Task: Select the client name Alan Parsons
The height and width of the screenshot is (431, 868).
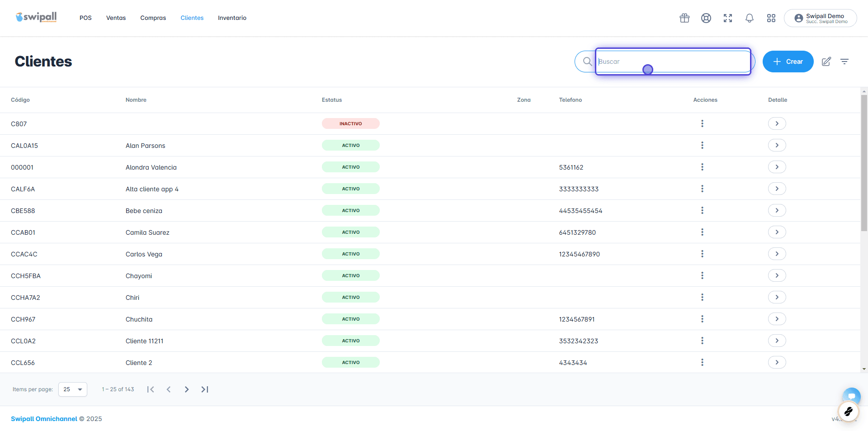Action: point(146,146)
